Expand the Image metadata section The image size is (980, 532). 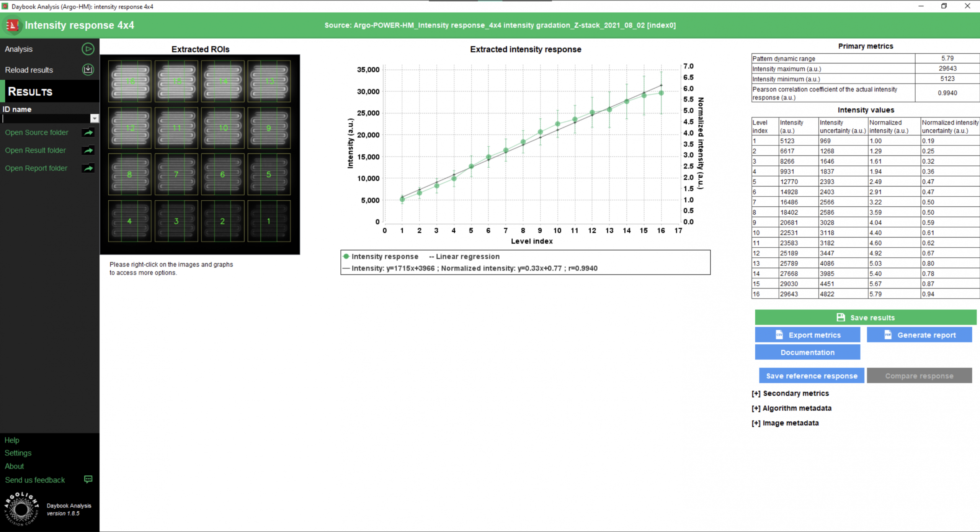click(x=785, y=423)
